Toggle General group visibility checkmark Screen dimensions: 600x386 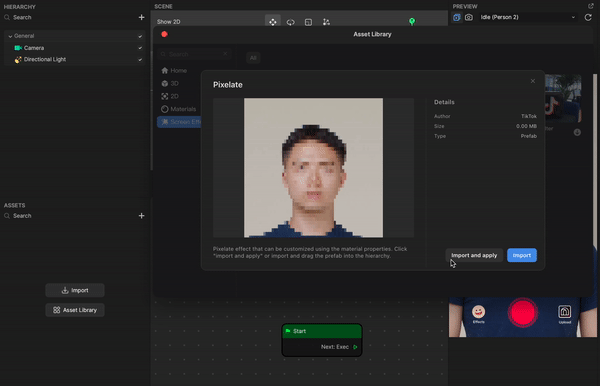click(x=140, y=36)
